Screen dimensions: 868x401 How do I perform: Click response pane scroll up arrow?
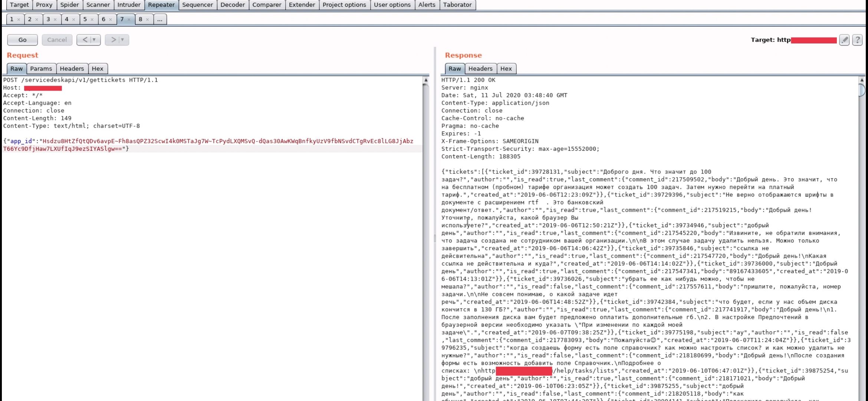click(862, 80)
